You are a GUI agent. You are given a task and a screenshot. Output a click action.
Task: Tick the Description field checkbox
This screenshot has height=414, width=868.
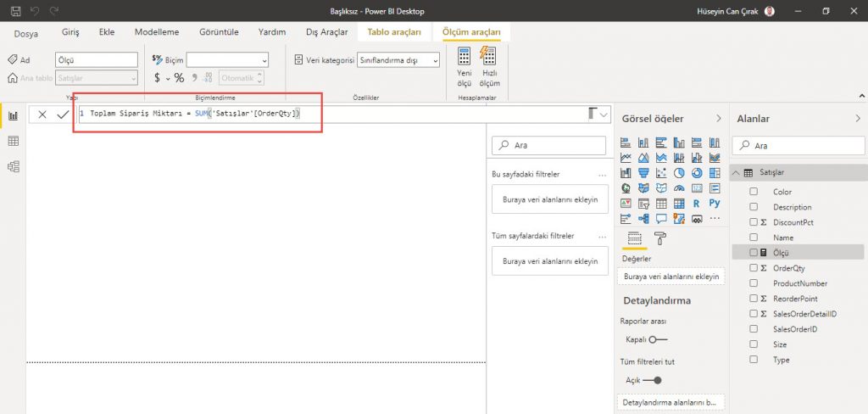click(754, 207)
